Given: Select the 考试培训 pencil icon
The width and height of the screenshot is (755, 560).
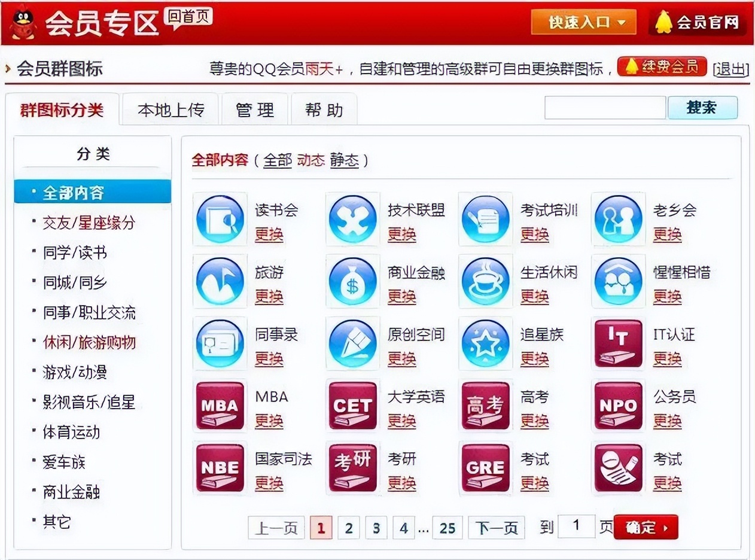Looking at the screenshot, I should [485, 219].
